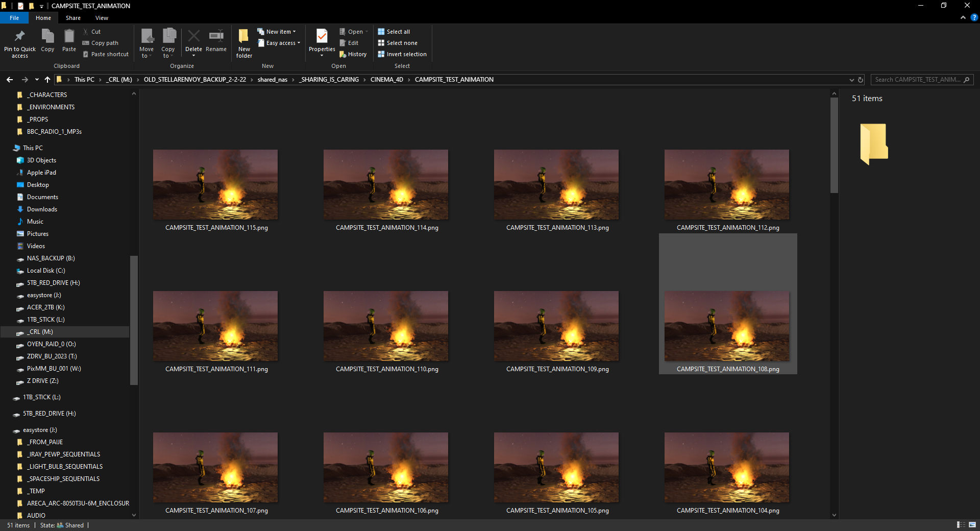Select BBC_RADIO_1_MP3s folder in sidebar
This screenshot has height=531, width=980.
54,132
